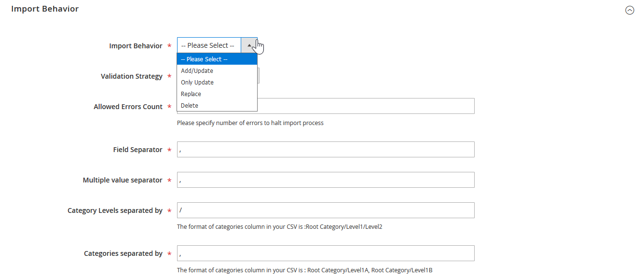This screenshot has width=644, height=280.
Task: Focus the Allowed Errors Count field
Action: [x=366, y=106]
